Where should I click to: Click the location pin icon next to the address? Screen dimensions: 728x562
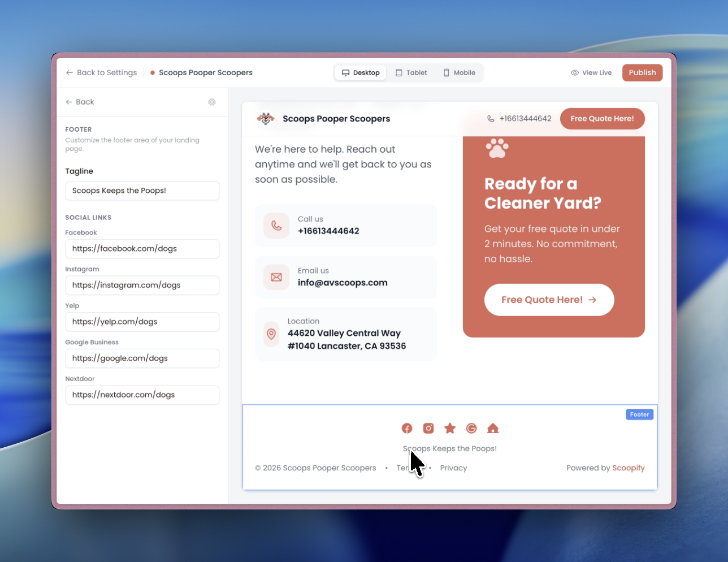(271, 334)
